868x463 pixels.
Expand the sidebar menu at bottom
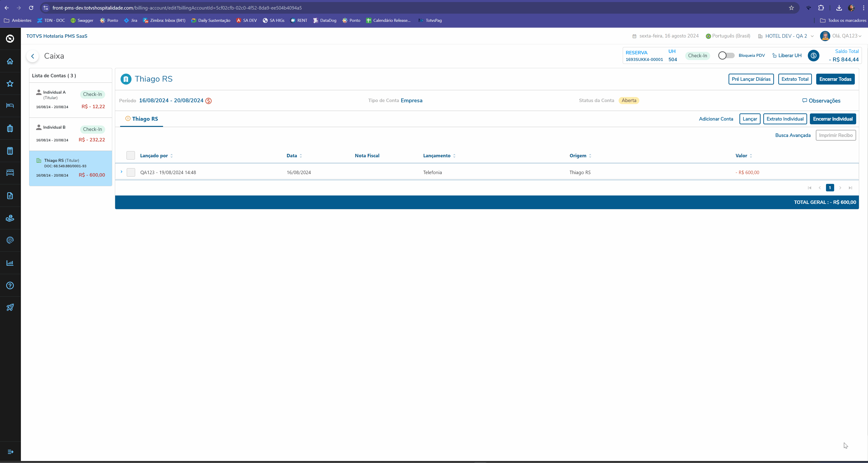10,452
